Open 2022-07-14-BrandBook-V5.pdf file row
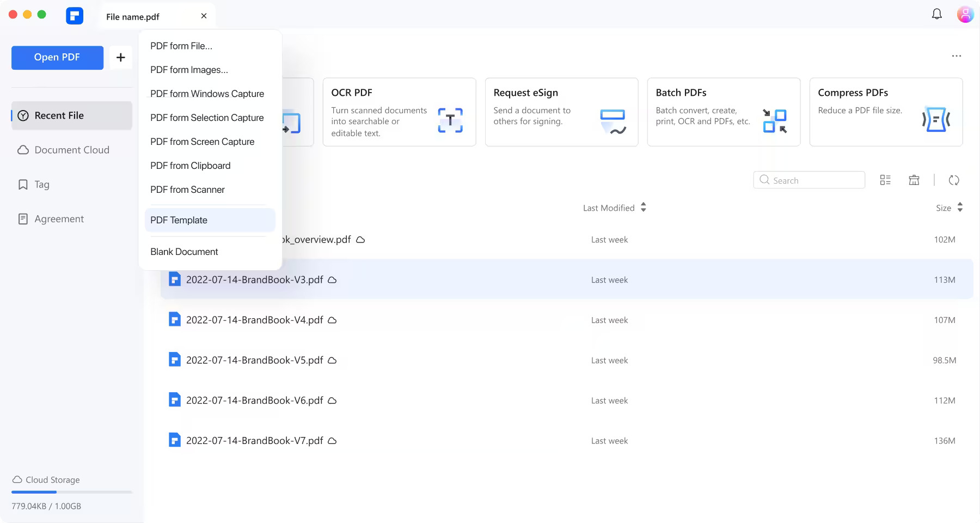Image resolution: width=980 pixels, height=523 pixels. (566, 360)
